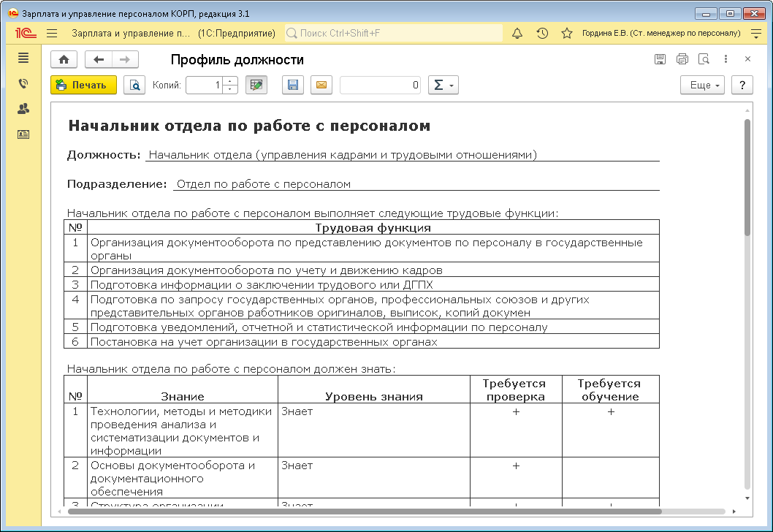This screenshot has width=773, height=532.
Task: Click the preview icon in title row
Action: coord(704,59)
